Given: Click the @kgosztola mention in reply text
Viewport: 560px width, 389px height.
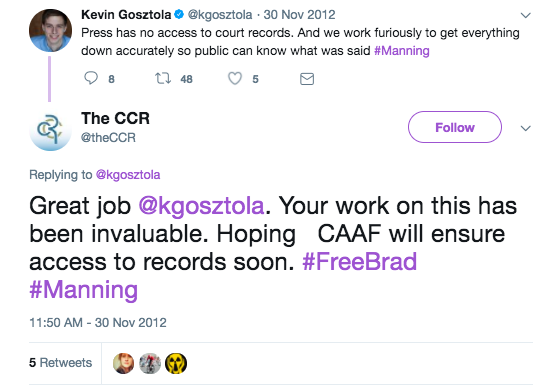Looking at the screenshot, I should point(201,206).
